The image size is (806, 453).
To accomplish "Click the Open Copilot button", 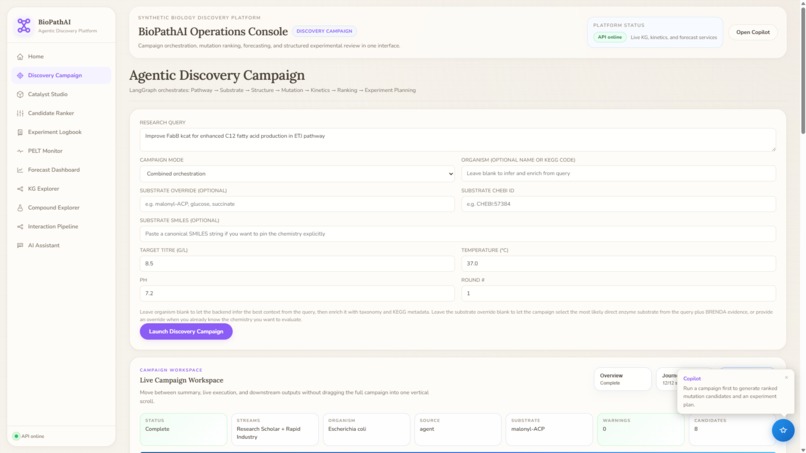I will (x=753, y=32).
